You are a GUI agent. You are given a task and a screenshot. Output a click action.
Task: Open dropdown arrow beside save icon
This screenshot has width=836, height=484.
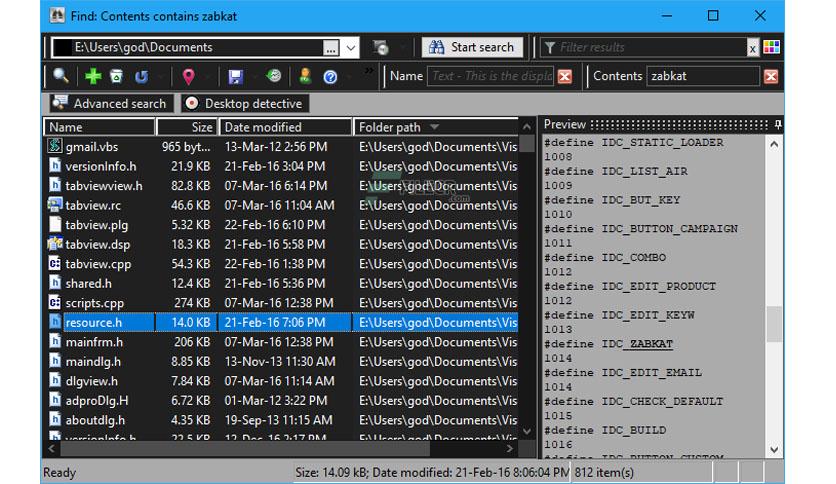pyautogui.click(x=255, y=77)
